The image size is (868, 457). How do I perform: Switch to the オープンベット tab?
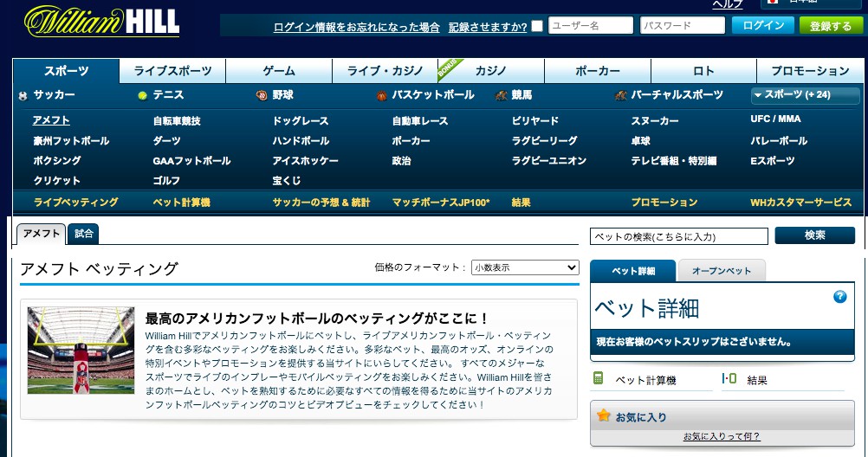click(x=722, y=271)
